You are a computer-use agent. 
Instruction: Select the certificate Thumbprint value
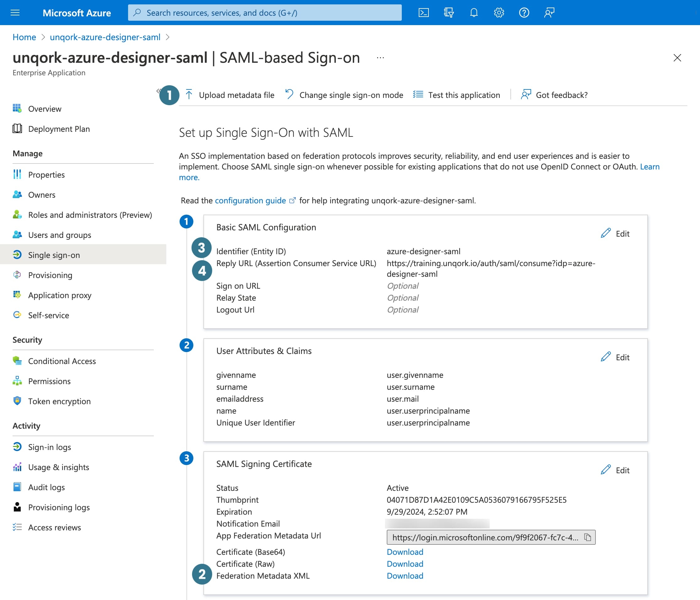477,500
